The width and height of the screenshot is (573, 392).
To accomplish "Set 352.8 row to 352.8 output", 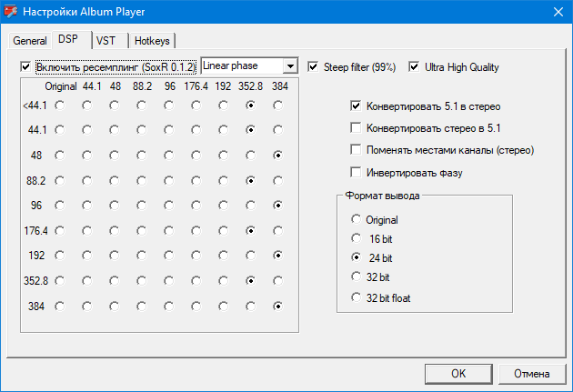I will pyautogui.click(x=250, y=281).
